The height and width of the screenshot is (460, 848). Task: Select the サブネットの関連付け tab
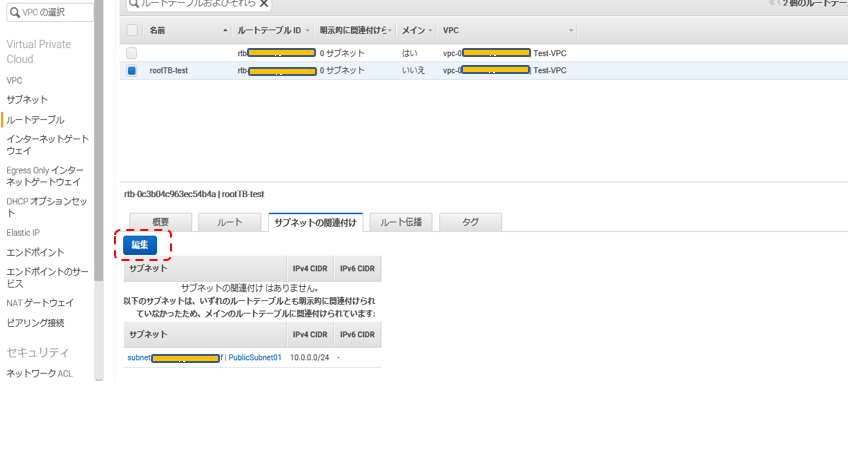(315, 222)
